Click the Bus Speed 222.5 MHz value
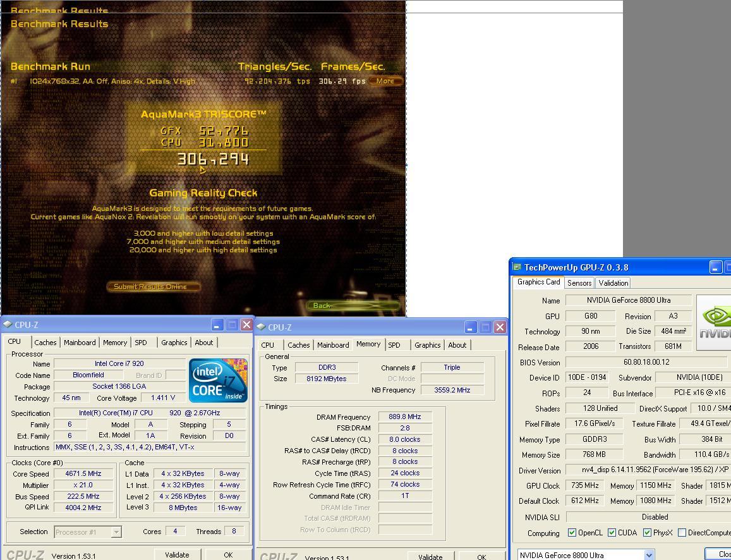 (83, 497)
